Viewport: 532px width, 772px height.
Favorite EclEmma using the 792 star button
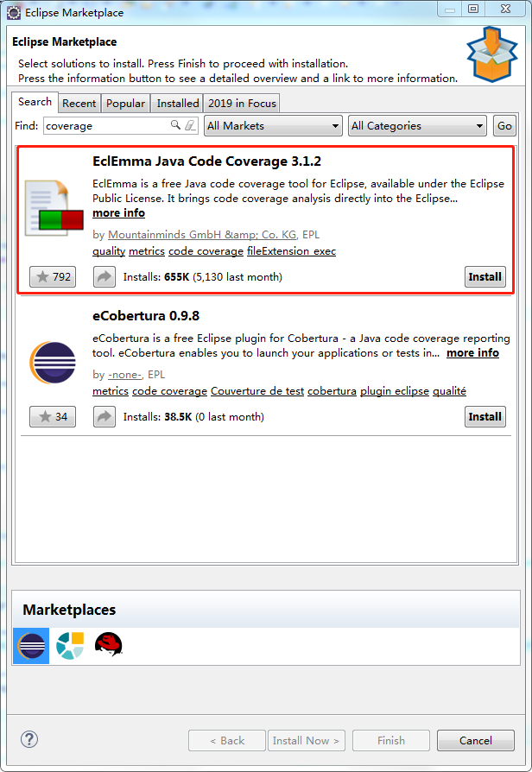coord(53,276)
